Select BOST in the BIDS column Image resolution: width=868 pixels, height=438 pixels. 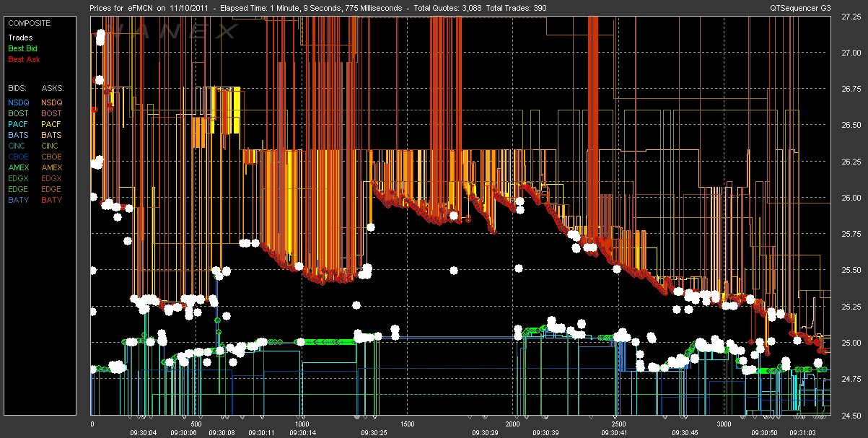18,113
